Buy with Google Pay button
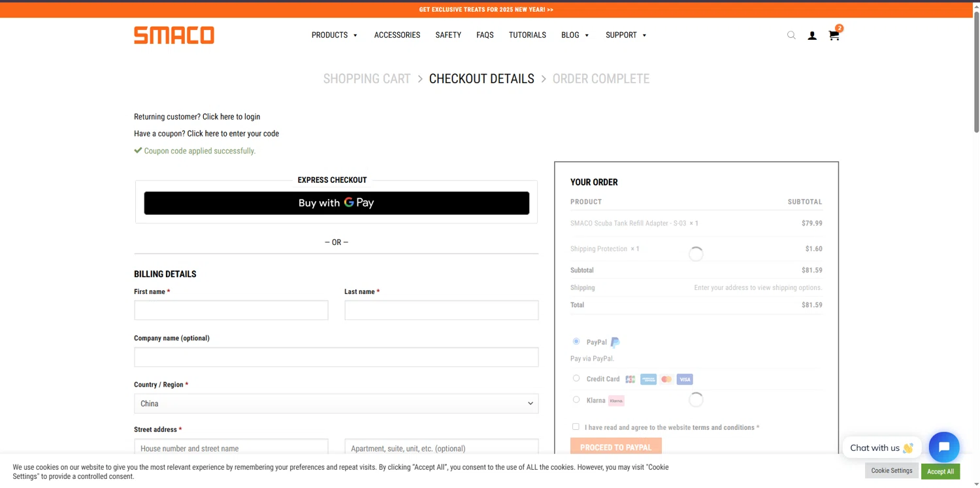This screenshot has height=488, width=980. coord(336,203)
